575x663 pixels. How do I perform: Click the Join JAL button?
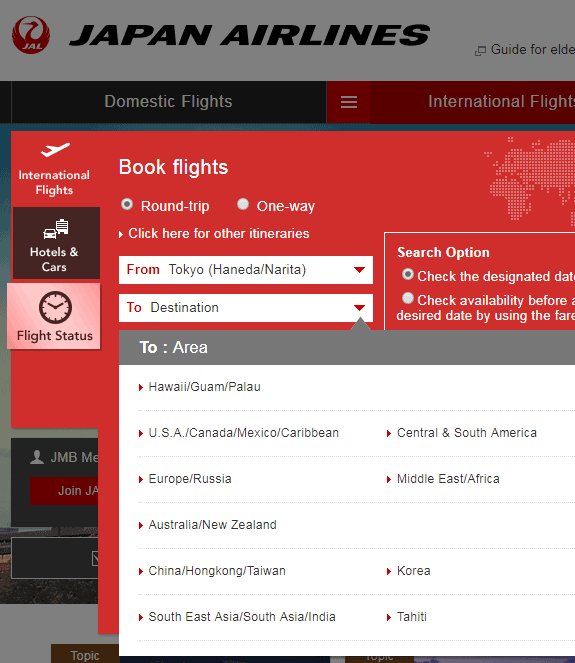[64, 491]
